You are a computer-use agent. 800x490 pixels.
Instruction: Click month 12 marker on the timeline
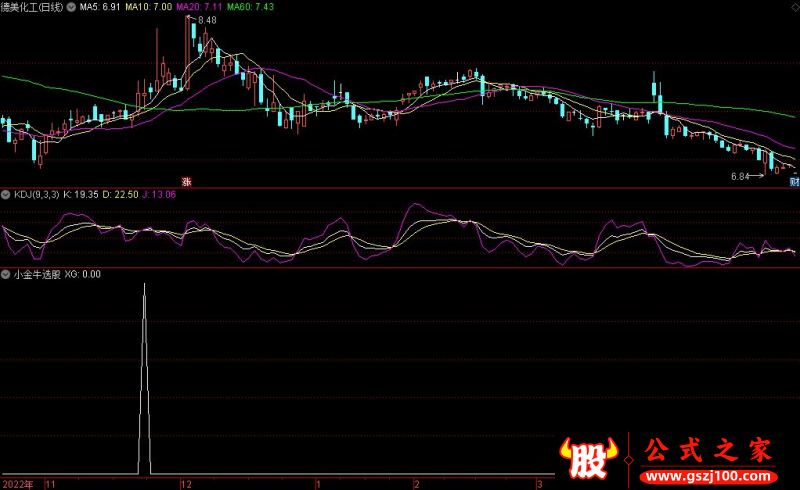(x=186, y=483)
